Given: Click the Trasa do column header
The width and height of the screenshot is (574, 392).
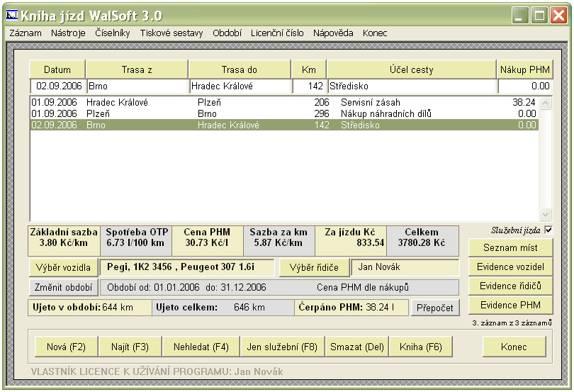Looking at the screenshot, I should (240, 69).
